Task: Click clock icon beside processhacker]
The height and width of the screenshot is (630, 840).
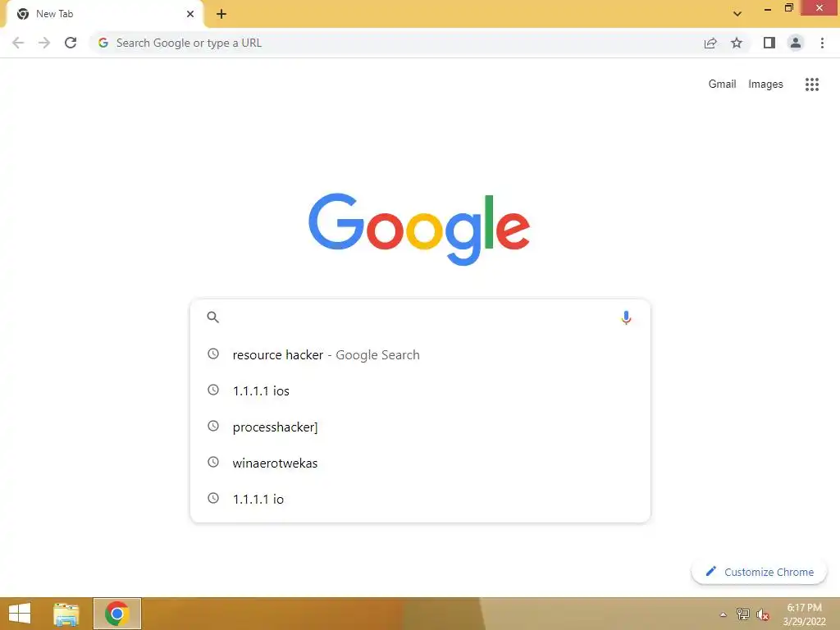Action: click(x=213, y=426)
